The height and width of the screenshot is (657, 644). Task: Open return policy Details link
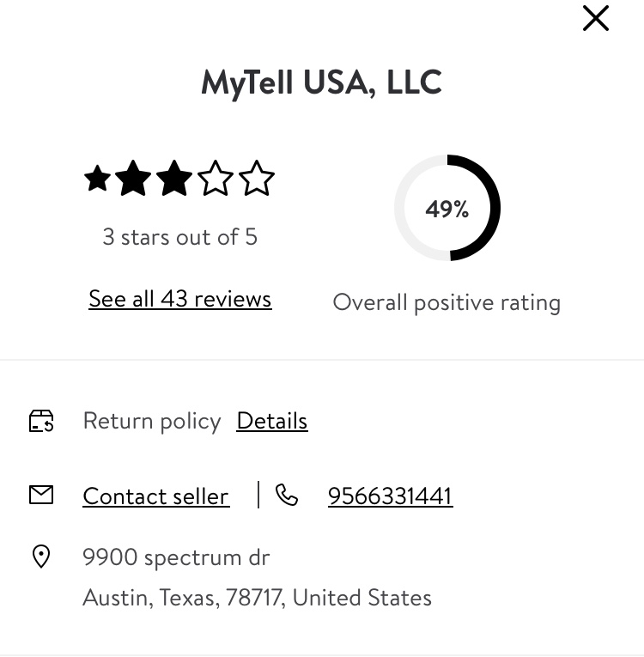tap(272, 421)
